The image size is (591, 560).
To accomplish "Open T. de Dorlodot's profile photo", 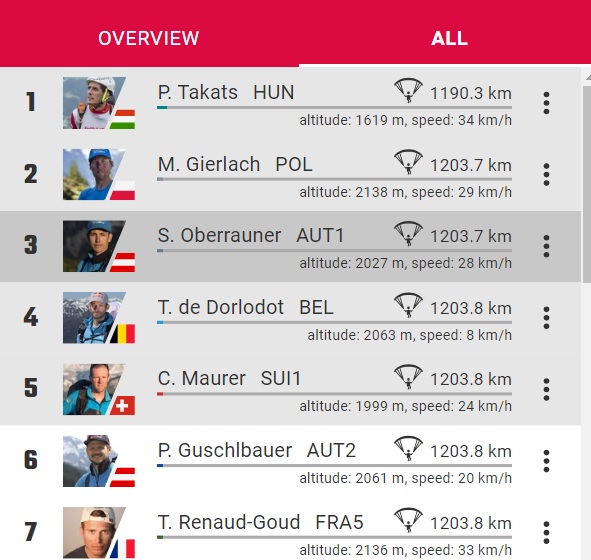I will click(99, 318).
